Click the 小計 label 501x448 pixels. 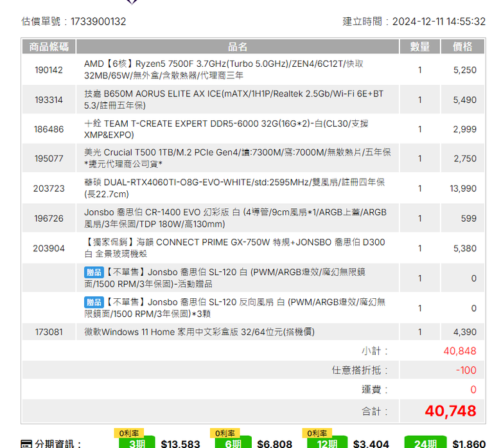374,351
